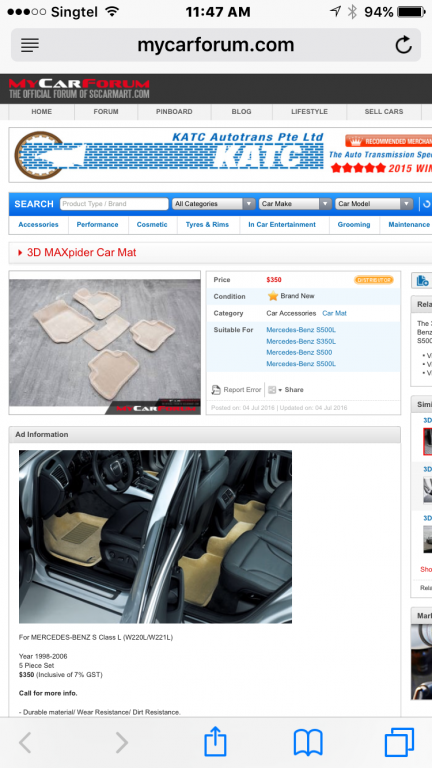The height and width of the screenshot is (768, 432).
Task: Open the In Car Entertainment tab
Action: coord(282,224)
